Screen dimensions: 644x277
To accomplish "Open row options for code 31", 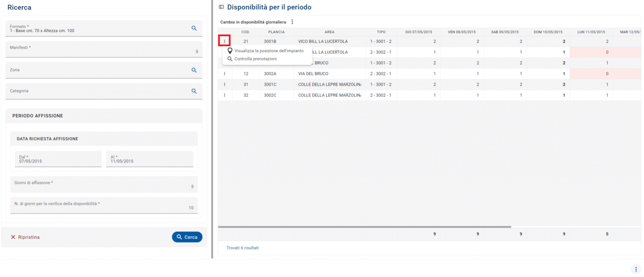I will pyautogui.click(x=225, y=85).
